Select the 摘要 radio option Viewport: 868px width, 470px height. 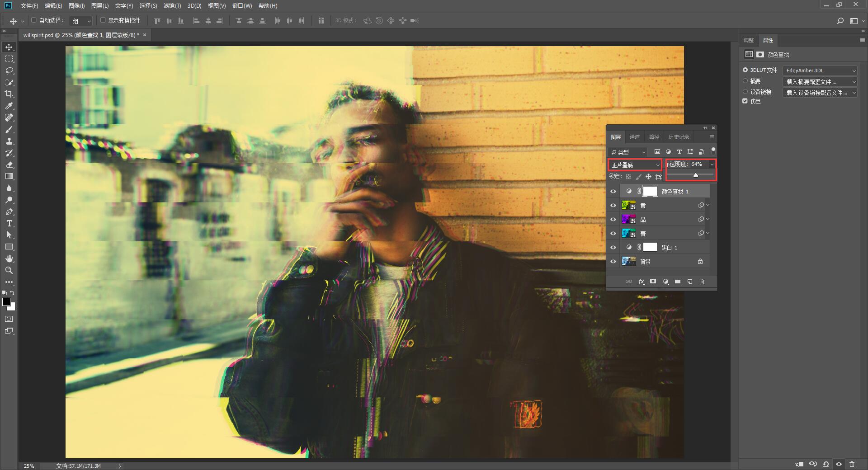(x=745, y=81)
